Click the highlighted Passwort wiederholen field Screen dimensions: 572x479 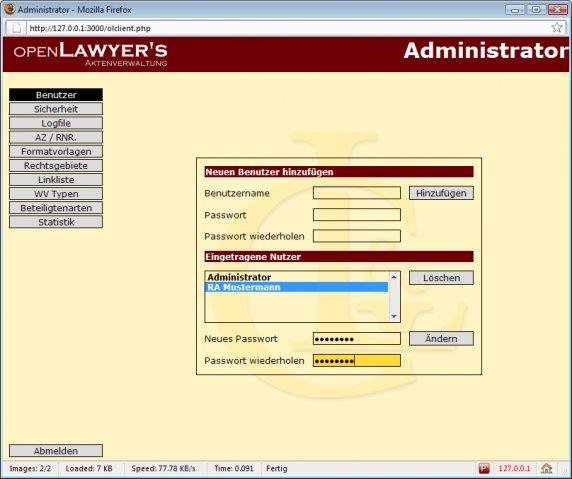tap(357, 361)
